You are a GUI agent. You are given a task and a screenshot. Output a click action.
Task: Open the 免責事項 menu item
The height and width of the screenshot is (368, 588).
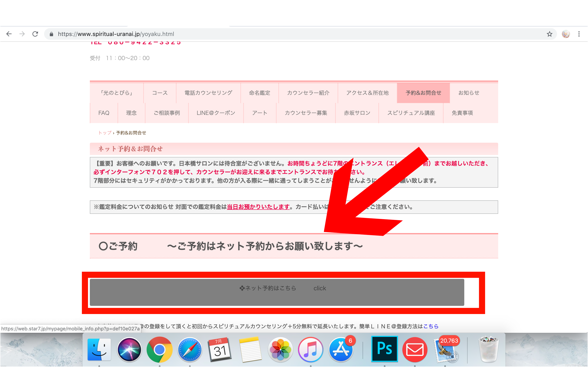tap(462, 113)
